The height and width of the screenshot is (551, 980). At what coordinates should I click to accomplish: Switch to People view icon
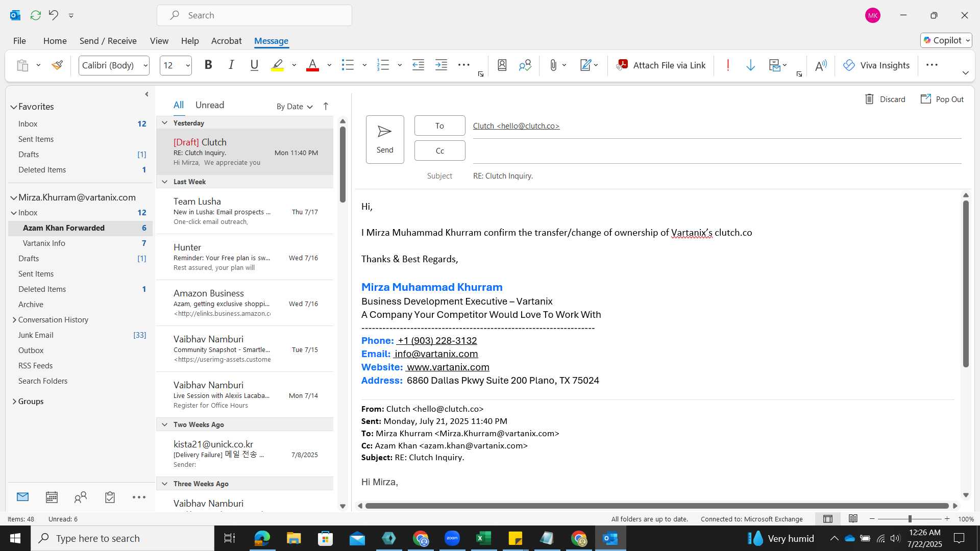[81, 497]
